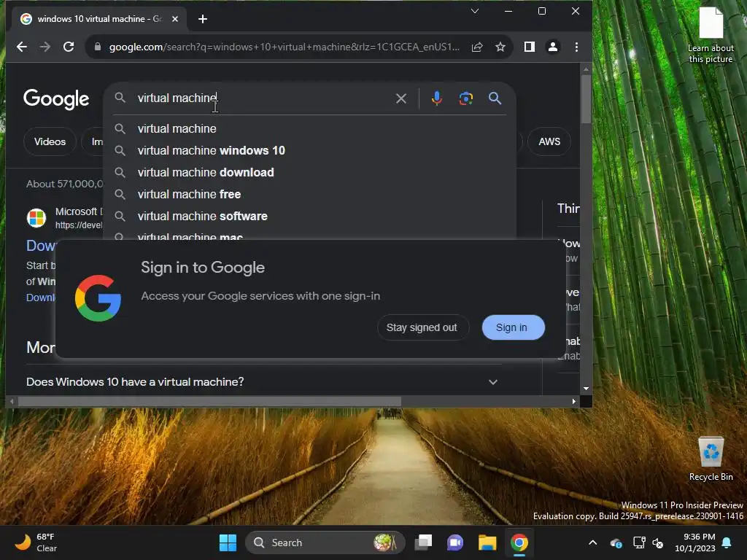Open Chrome profile menu
747x560 pixels.
553,47
